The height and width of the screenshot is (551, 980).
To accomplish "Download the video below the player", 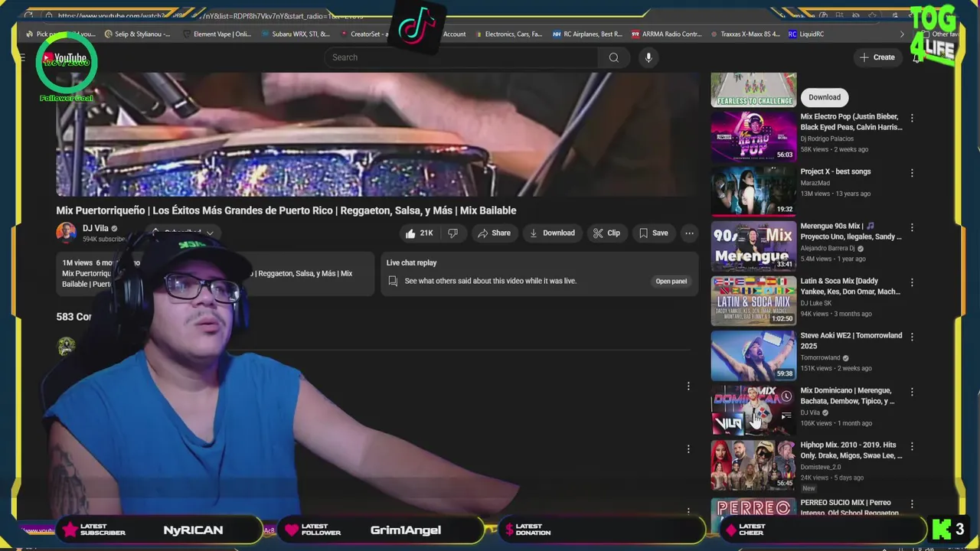I will coord(552,233).
